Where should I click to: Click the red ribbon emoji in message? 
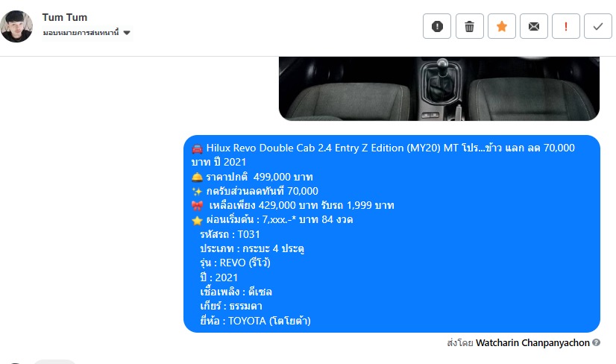click(x=197, y=206)
